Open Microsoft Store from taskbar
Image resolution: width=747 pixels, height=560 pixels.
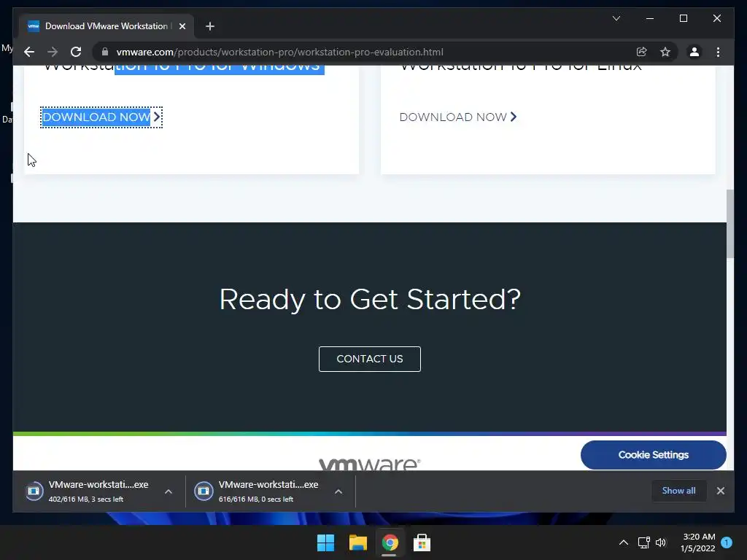tap(422, 542)
